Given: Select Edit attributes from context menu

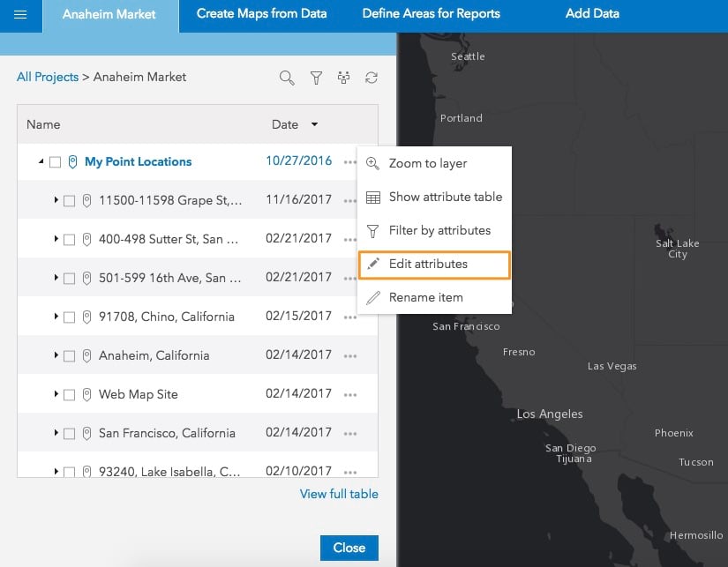Looking at the screenshot, I should pos(428,264).
